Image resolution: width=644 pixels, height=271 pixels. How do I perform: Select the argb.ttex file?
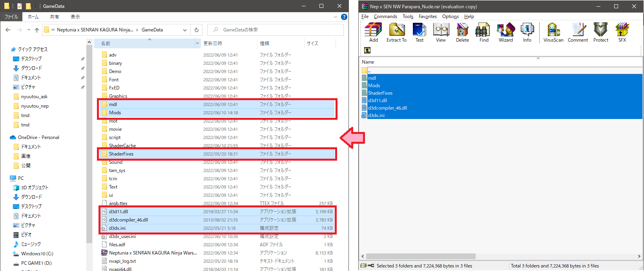tap(217, 203)
